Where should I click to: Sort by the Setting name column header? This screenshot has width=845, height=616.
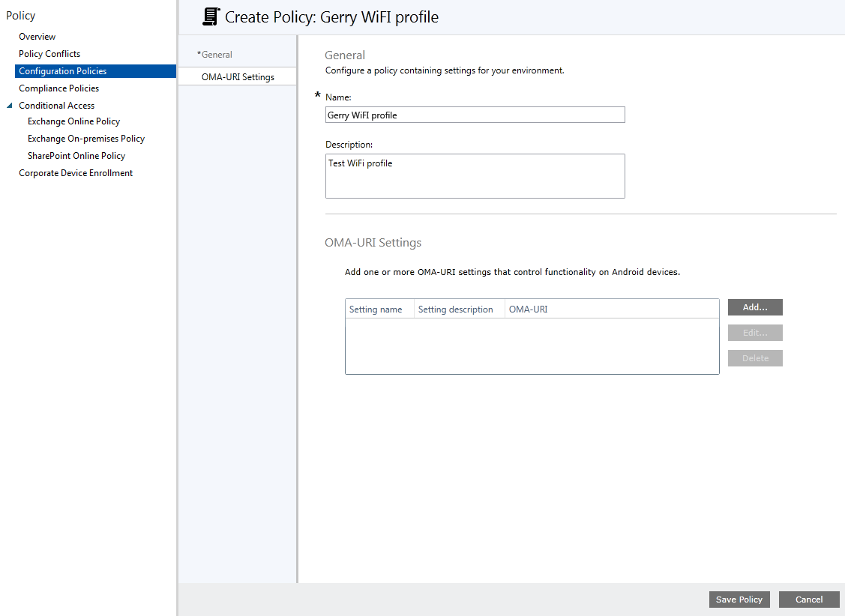tap(379, 309)
